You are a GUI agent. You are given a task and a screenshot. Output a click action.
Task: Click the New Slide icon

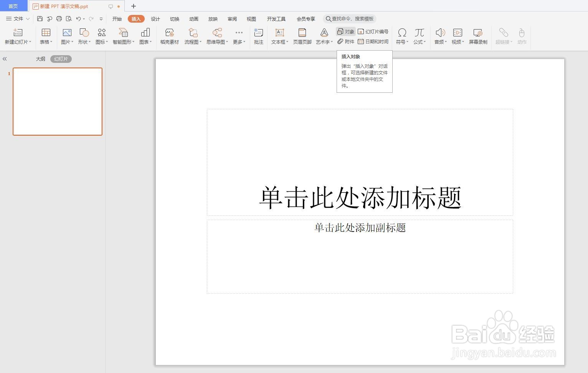[x=18, y=33]
